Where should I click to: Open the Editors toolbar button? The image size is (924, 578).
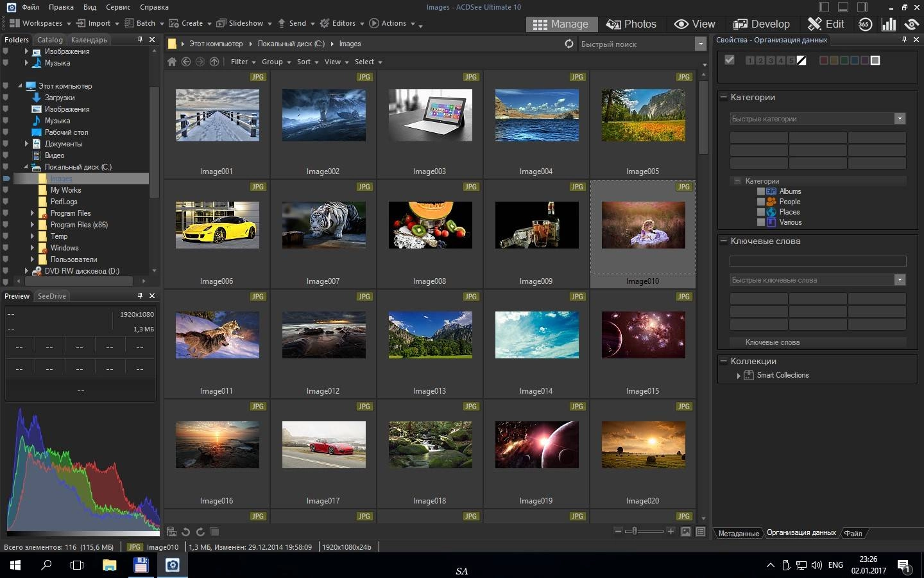pos(342,23)
